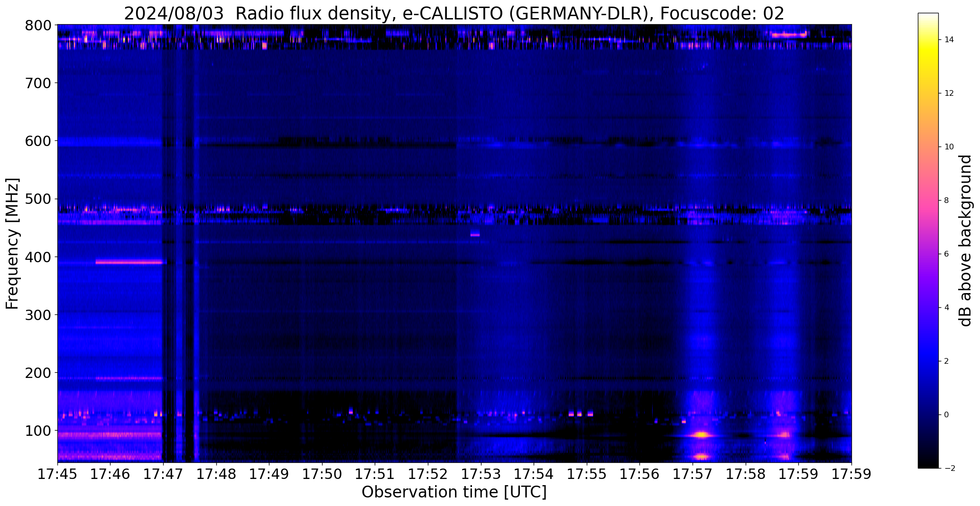Click the 17:46 time tick label
This screenshot has width=980, height=506.
(x=111, y=474)
